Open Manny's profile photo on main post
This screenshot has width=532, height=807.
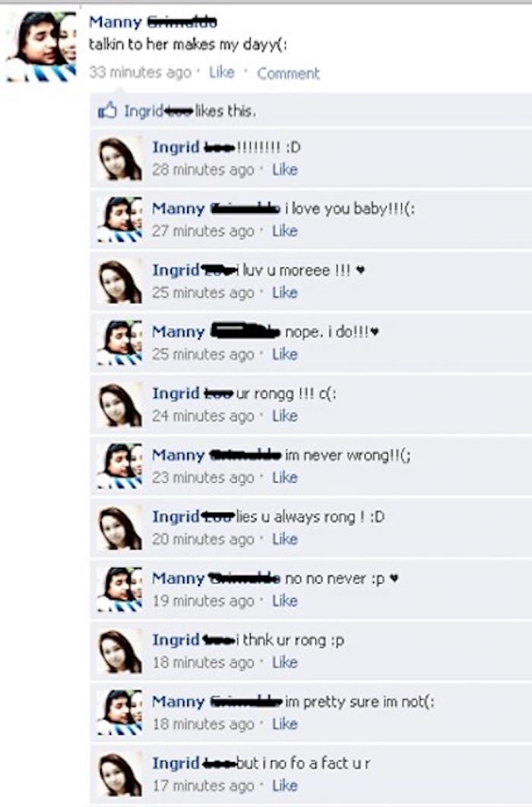pyautogui.click(x=41, y=47)
